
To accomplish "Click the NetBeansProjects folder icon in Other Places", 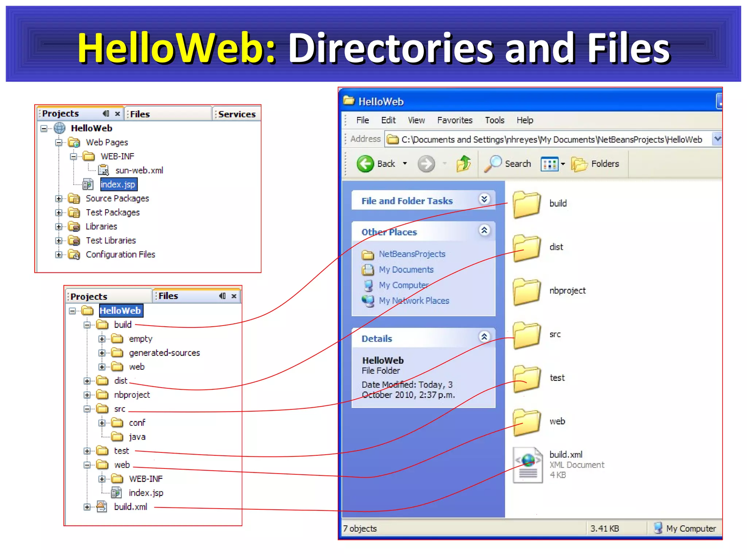I will pyautogui.click(x=368, y=254).
